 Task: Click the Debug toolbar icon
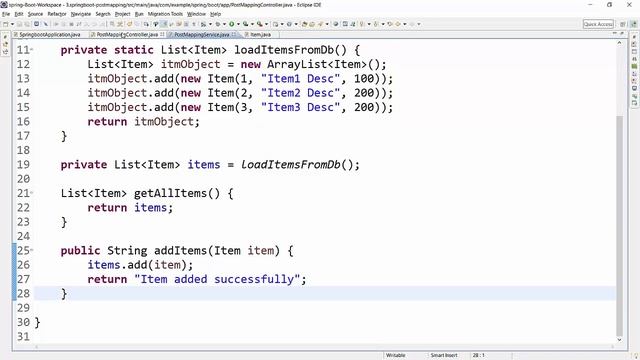coord(218,24)
